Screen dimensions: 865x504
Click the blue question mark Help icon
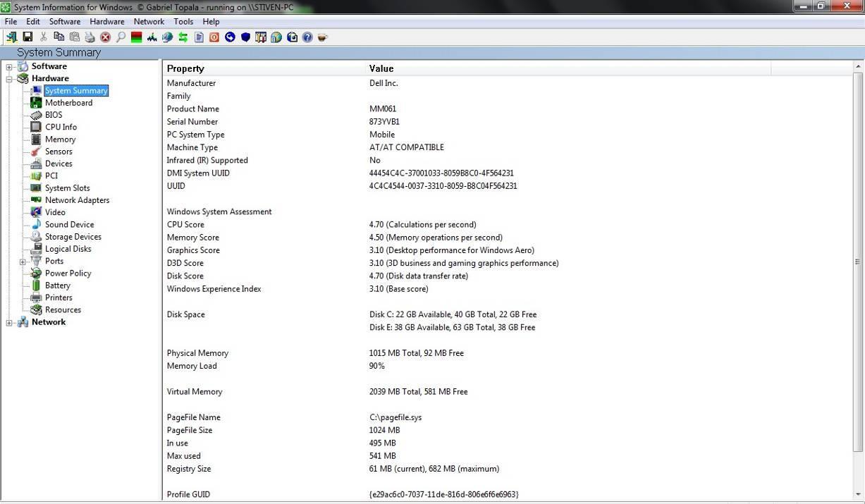pos(307,37)
